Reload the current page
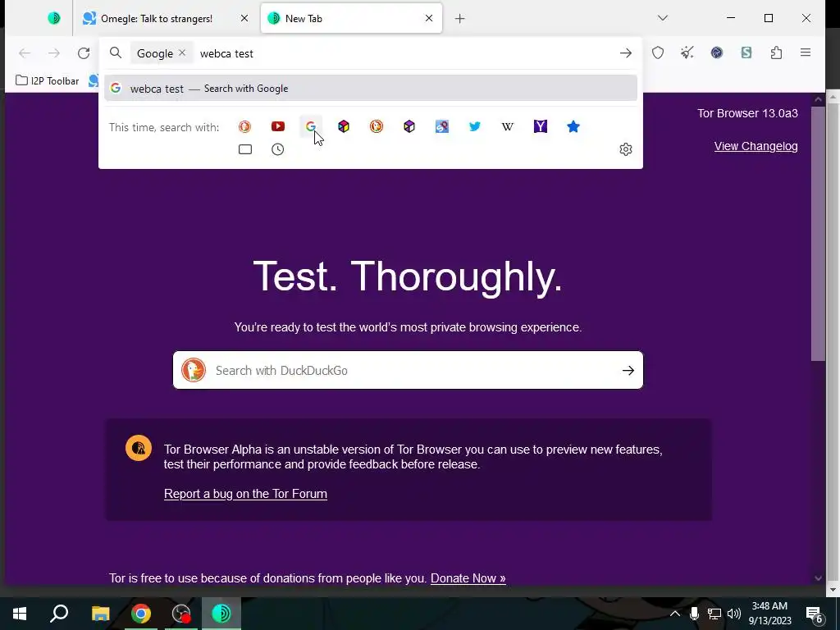840x630 pixels. tap(84, 53)
